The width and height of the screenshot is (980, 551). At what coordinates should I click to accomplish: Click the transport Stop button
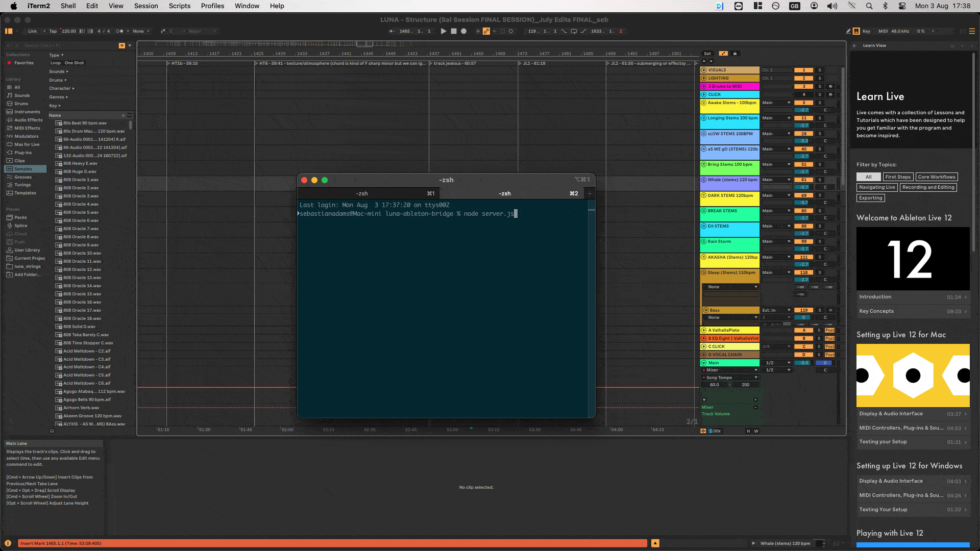click(453, 31)
